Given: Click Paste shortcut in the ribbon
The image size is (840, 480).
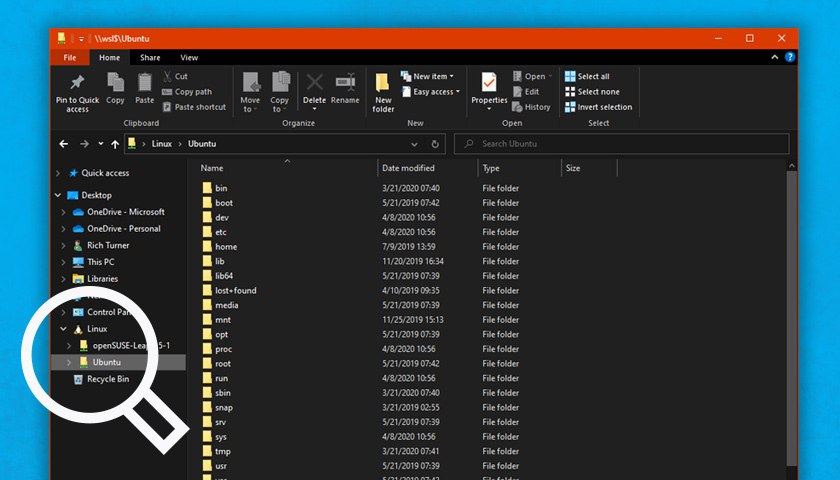Looking at the screenshot, I should [x=194, y=107].
